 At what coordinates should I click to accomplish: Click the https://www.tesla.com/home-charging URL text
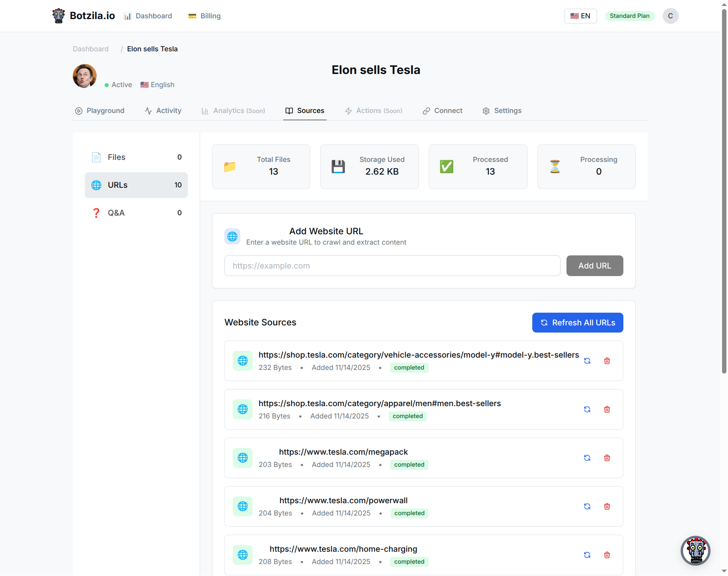coord(343,549)
